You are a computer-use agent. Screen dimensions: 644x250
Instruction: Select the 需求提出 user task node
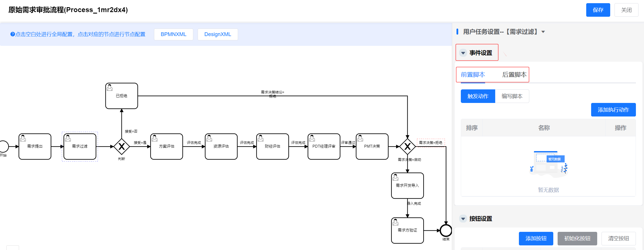[35, 146]
